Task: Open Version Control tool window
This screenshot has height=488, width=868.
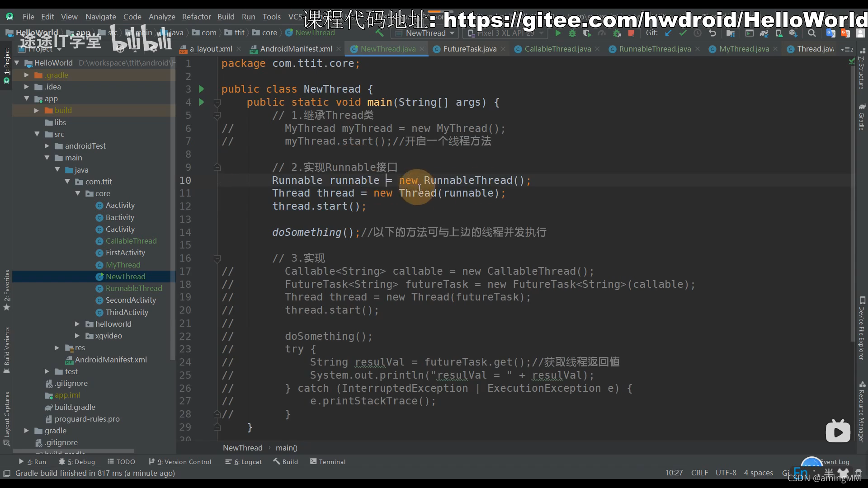Action: 180,462
